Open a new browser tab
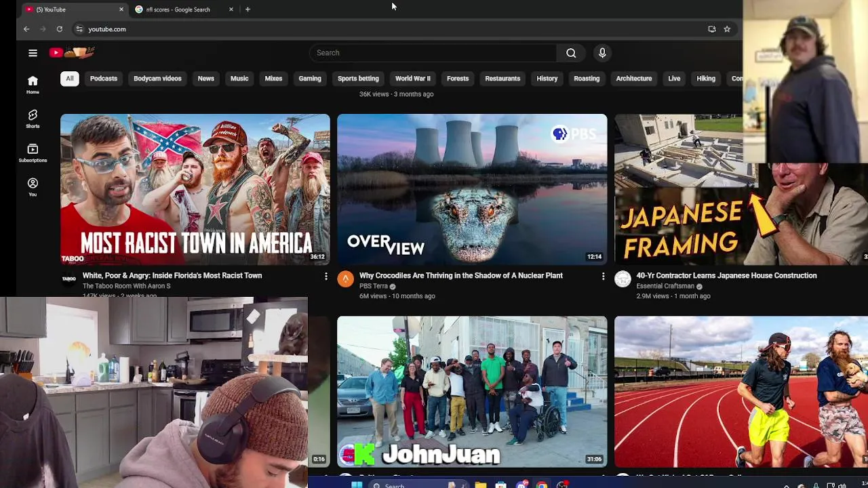 click(248, 9)
